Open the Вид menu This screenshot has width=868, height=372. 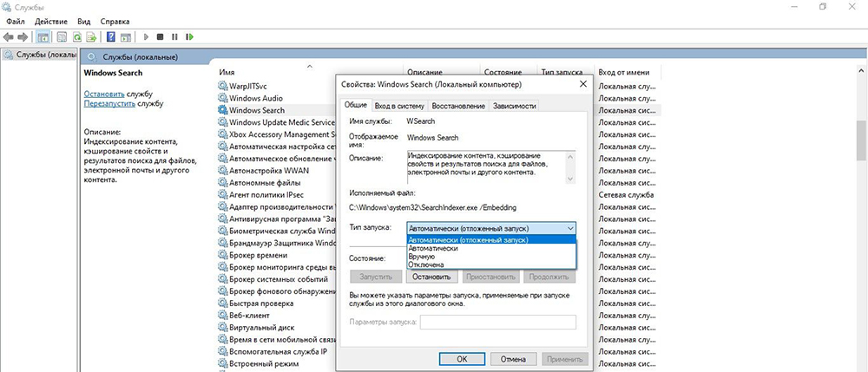click(x=83, y=22)
